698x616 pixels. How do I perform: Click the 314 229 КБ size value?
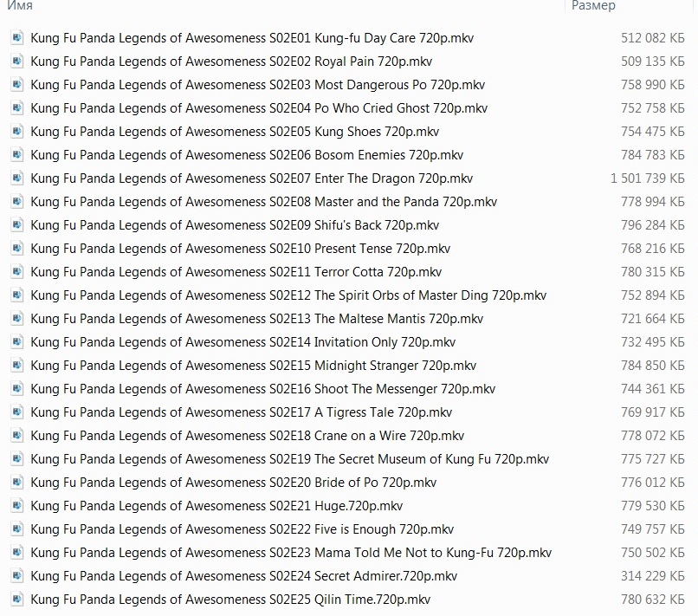click(652, 576)
